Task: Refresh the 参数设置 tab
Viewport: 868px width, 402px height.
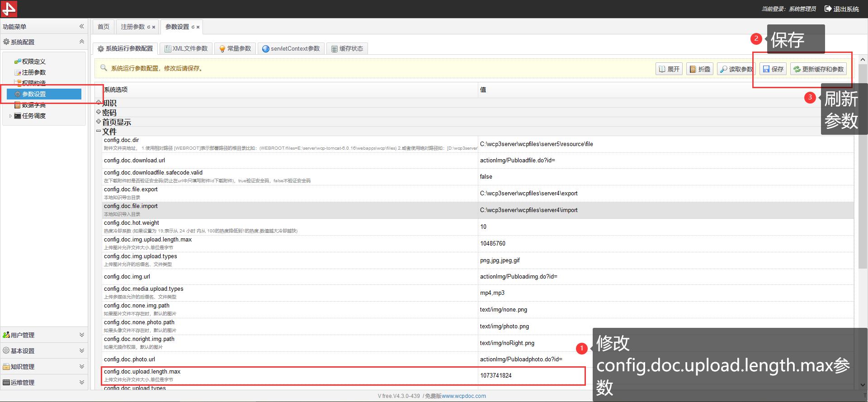Action: (x=193, y=27)
